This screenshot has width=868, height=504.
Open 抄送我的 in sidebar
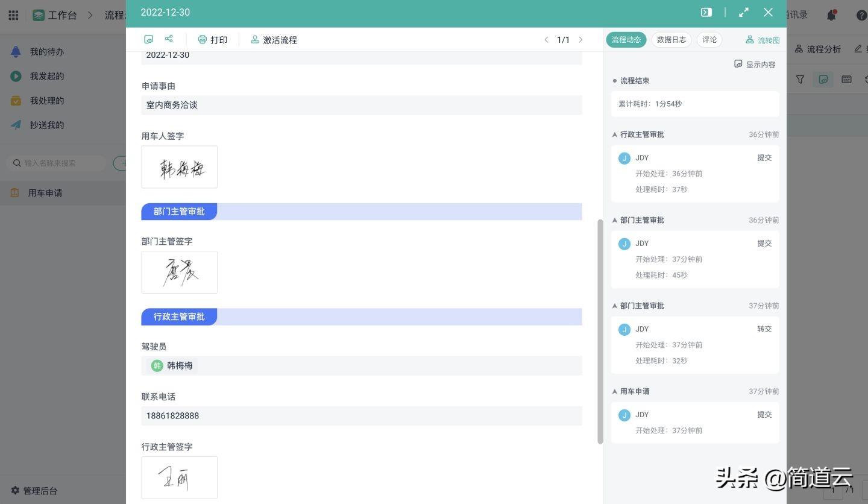tap(47, 125)
